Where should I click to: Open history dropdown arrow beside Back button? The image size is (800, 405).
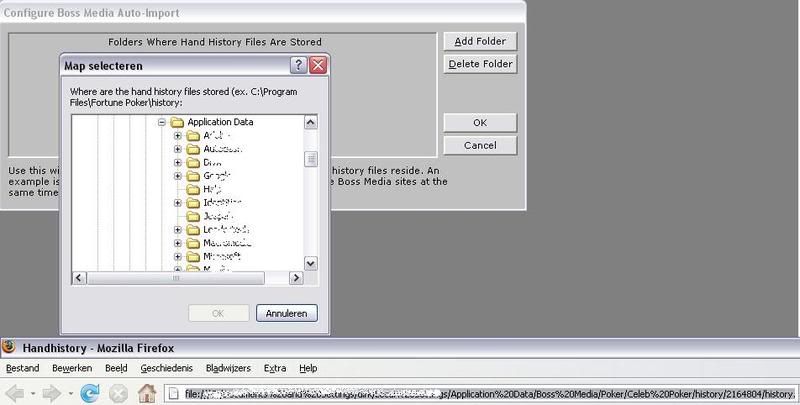pyautogui.click(x=33, y=394)
